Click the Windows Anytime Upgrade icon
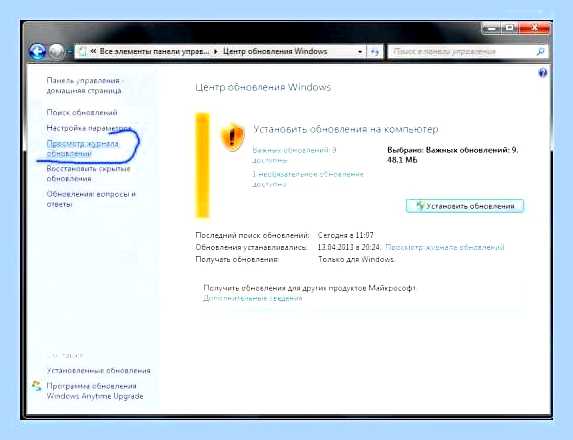Screen dimensions: 573x440 tap(37, 386)
